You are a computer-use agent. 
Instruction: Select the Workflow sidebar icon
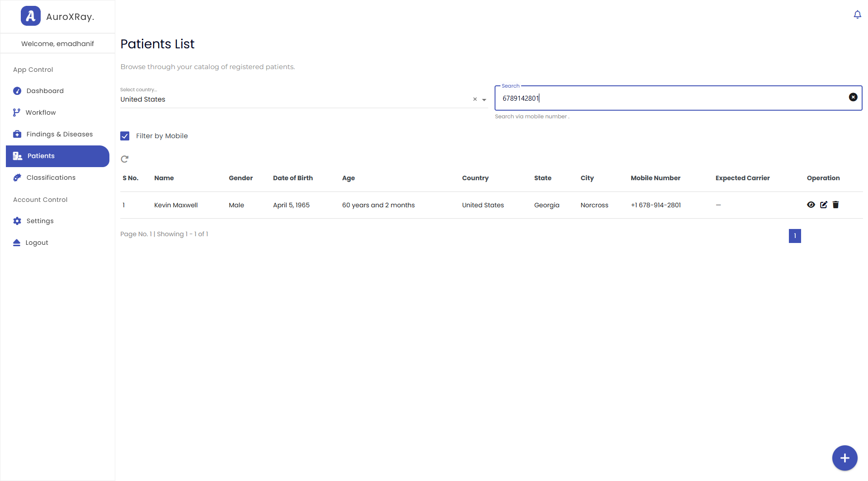coord(17,112)
